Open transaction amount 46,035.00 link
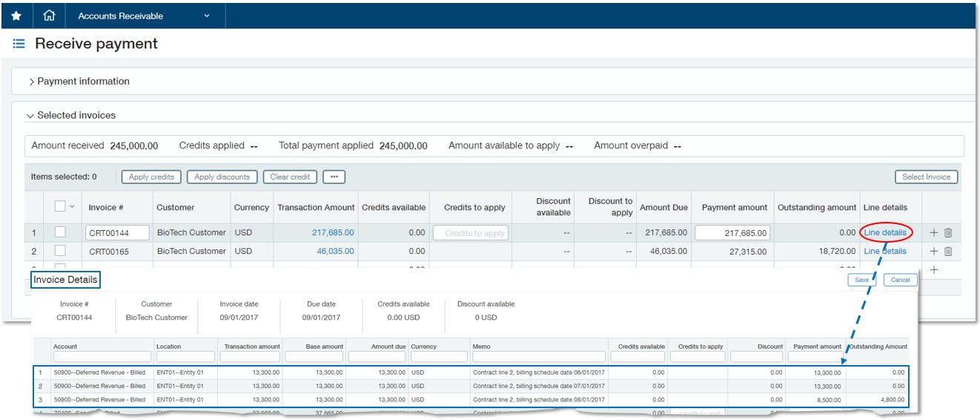The width and height of the screenshot is (980, 420). click(335, 252)
